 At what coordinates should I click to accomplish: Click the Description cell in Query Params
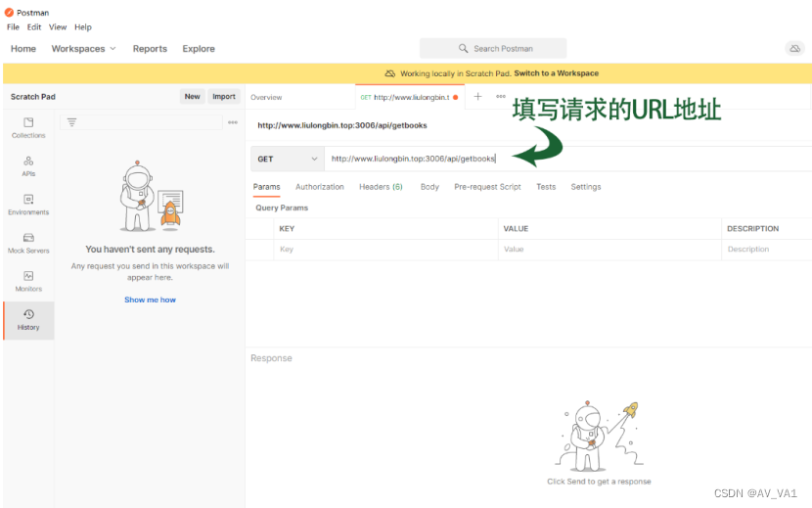click(x=767, y=250)
